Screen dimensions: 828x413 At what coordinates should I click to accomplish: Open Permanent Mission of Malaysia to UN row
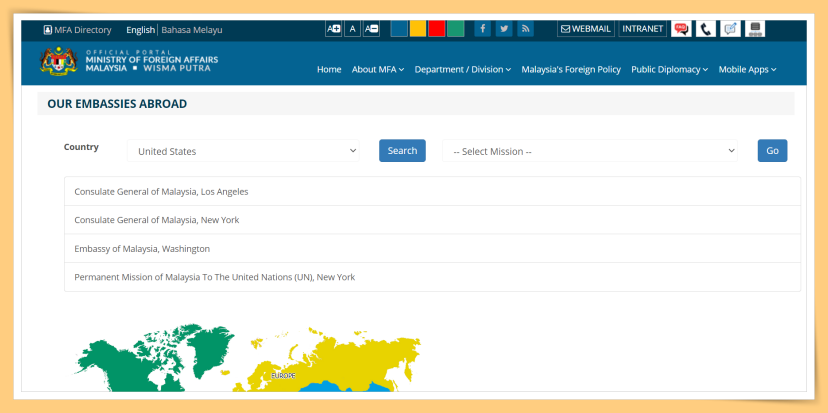pos(432,277)
